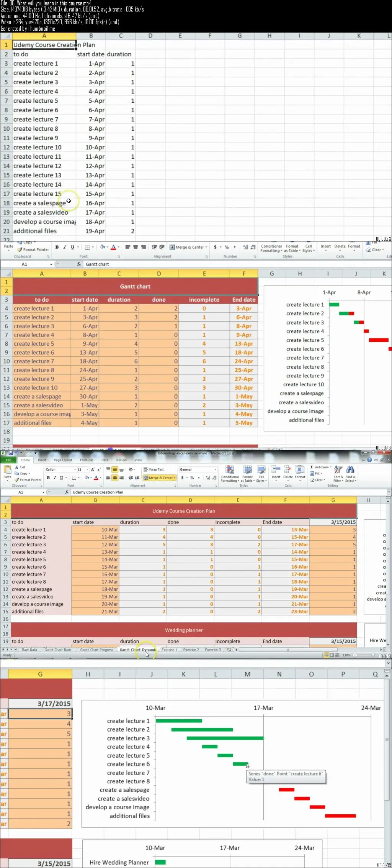Open the Cell Styles gallery in full ribbon
Image resolution: width=392 pixels, height=868 pixels.
click(261, 474)
